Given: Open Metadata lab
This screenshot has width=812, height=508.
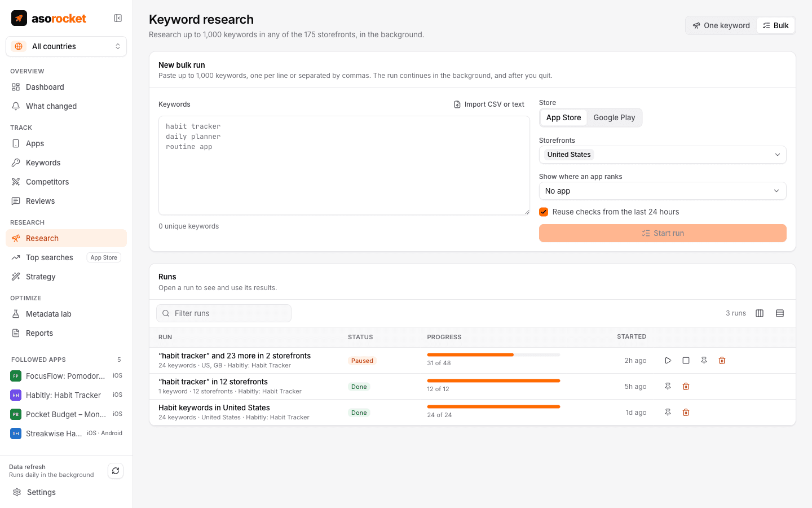Looking at the screenshot, I should pyautogui.click(x=67, y=314).
